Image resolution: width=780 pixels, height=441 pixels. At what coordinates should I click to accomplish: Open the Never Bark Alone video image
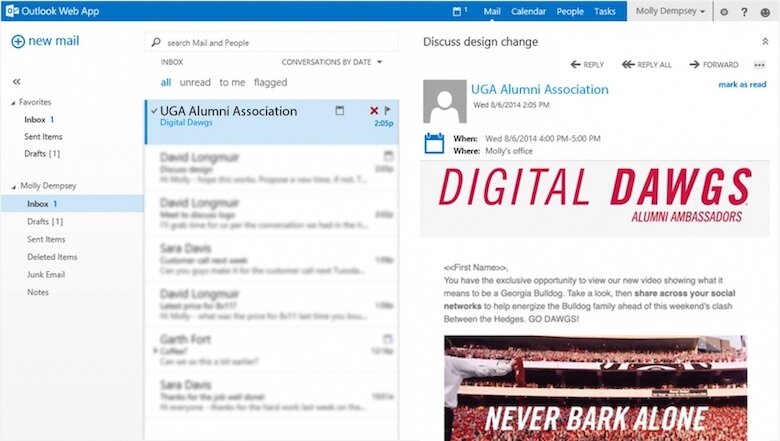pyautogui.click(x=595, y=388)
